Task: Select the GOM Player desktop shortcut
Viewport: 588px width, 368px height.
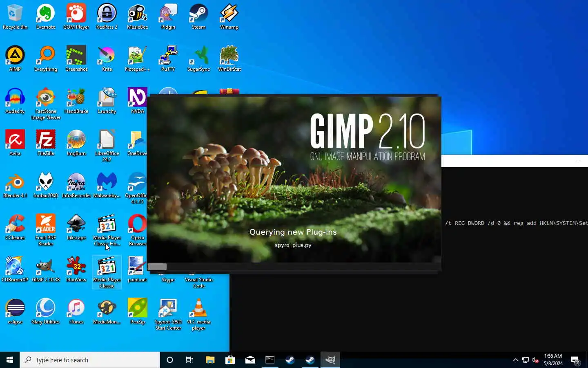Action: point(76,17)
